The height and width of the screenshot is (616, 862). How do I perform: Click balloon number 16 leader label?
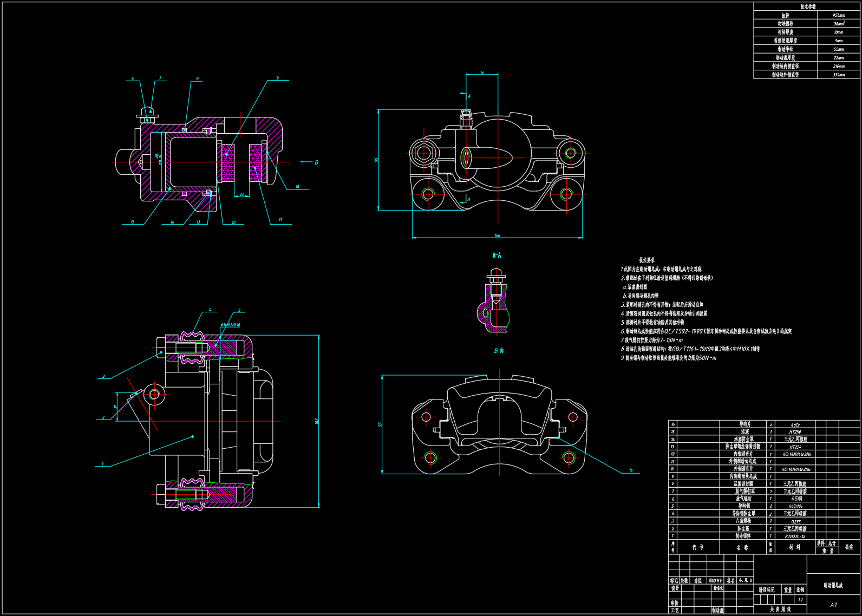pyautogui.click(x=631, y=470)
